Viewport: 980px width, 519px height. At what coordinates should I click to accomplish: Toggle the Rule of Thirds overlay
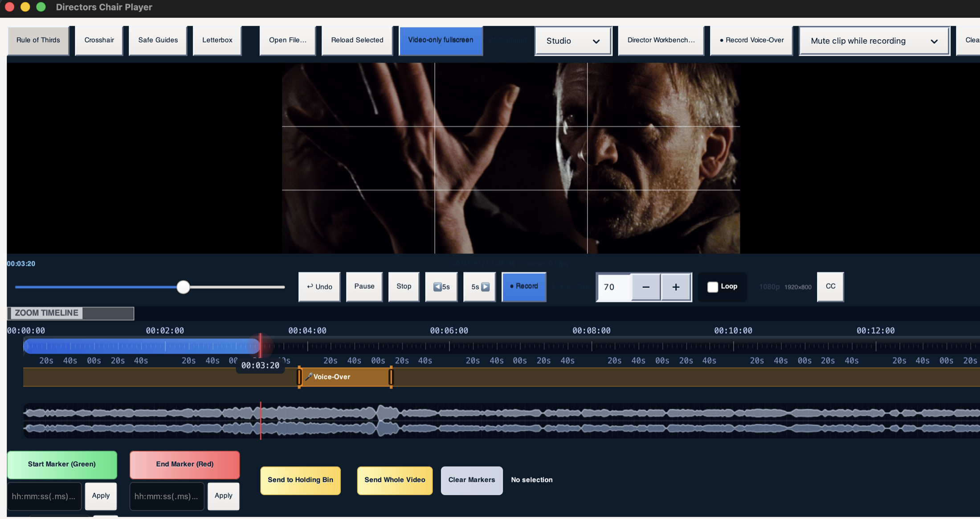point(38,40)
